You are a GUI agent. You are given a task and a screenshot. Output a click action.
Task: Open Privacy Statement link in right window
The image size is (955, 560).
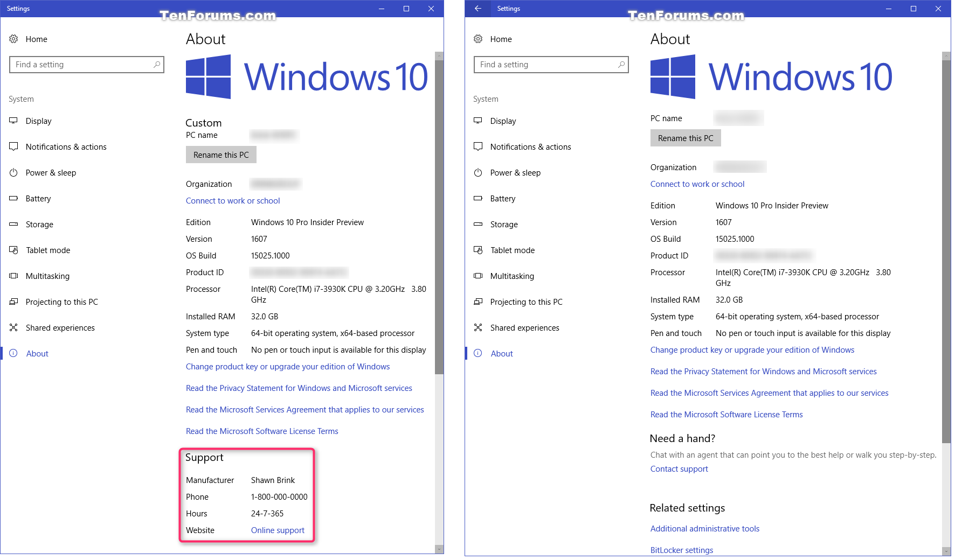[764, 372]
